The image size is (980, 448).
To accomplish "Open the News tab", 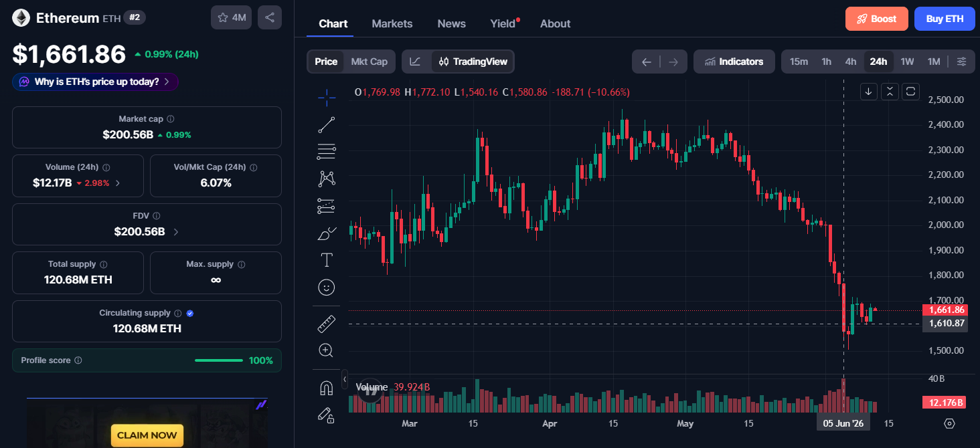I will click(x=452, y=23).
